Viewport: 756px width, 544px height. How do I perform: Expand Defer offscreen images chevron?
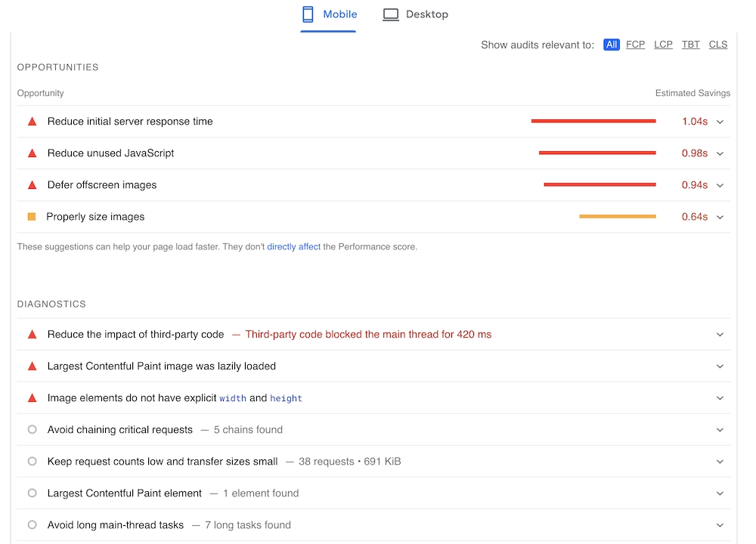tap(720, 186)
